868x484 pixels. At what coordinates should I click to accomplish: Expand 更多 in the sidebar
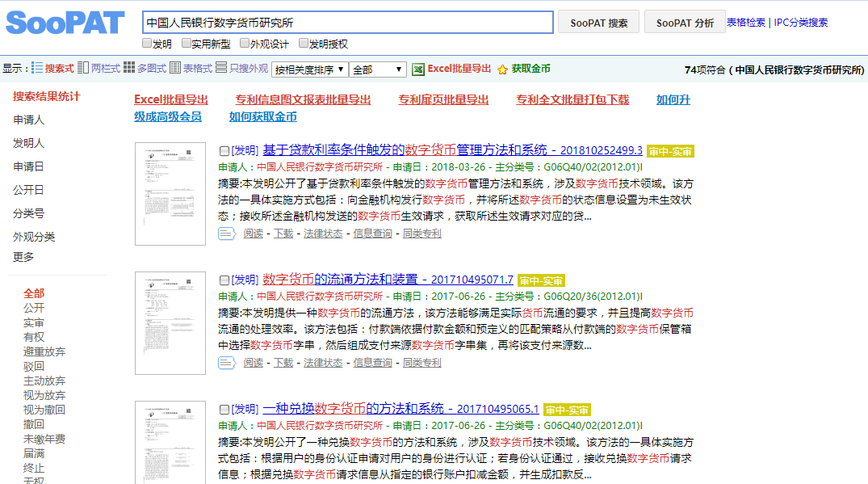coord(23,257)
